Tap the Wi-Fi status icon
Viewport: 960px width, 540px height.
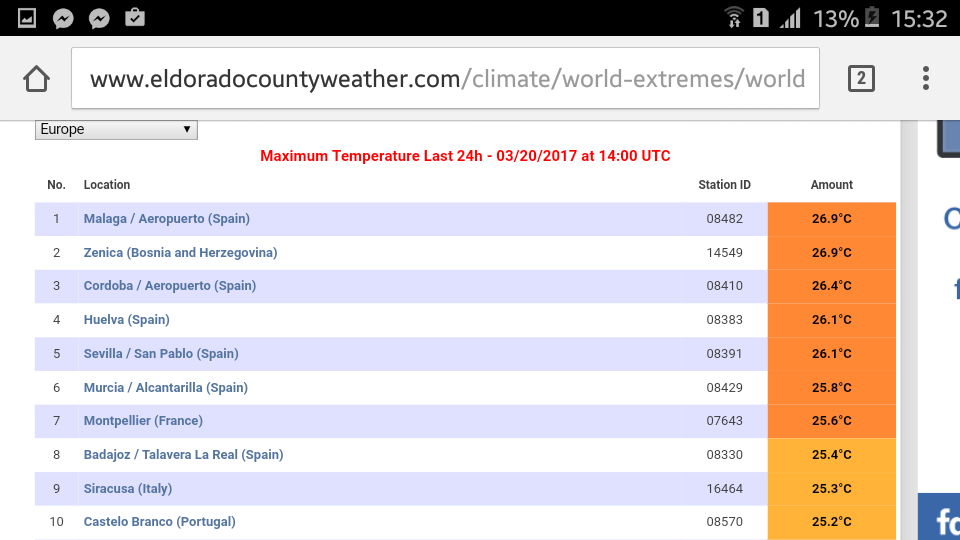click(734, 18)
